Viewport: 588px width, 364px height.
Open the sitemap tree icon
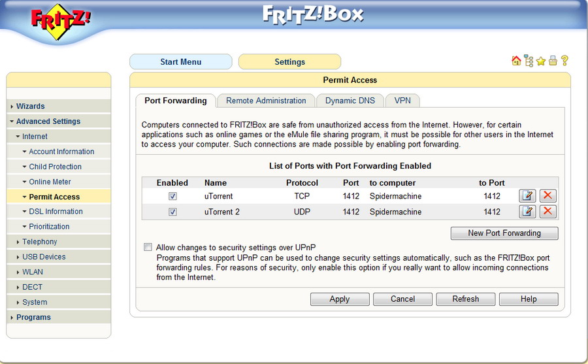click(529, 61)
